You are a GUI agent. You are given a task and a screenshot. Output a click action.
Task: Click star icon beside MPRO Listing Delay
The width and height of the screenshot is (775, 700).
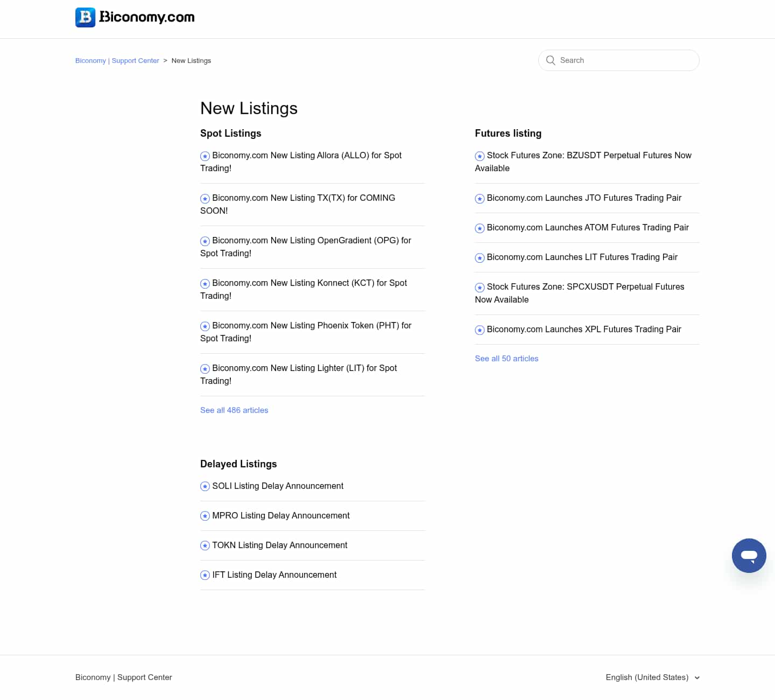(205, 516)
